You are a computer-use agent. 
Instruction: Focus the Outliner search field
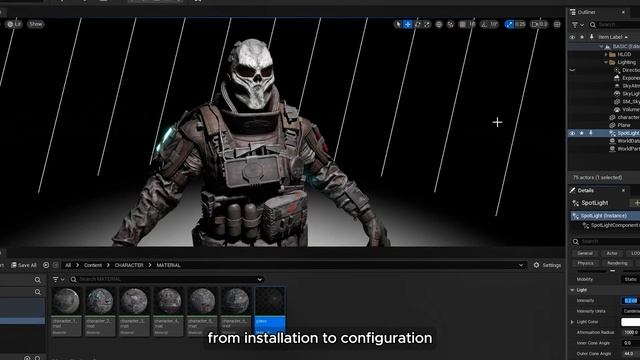614,25
